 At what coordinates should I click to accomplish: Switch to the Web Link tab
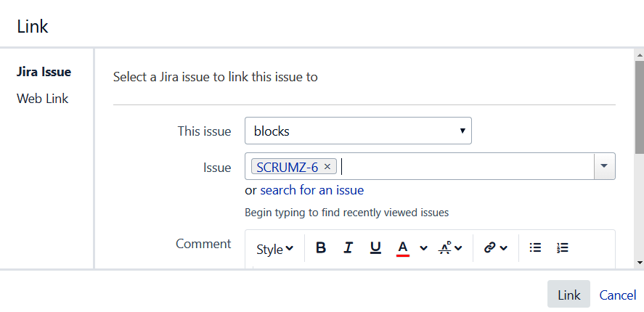point(42,99)
